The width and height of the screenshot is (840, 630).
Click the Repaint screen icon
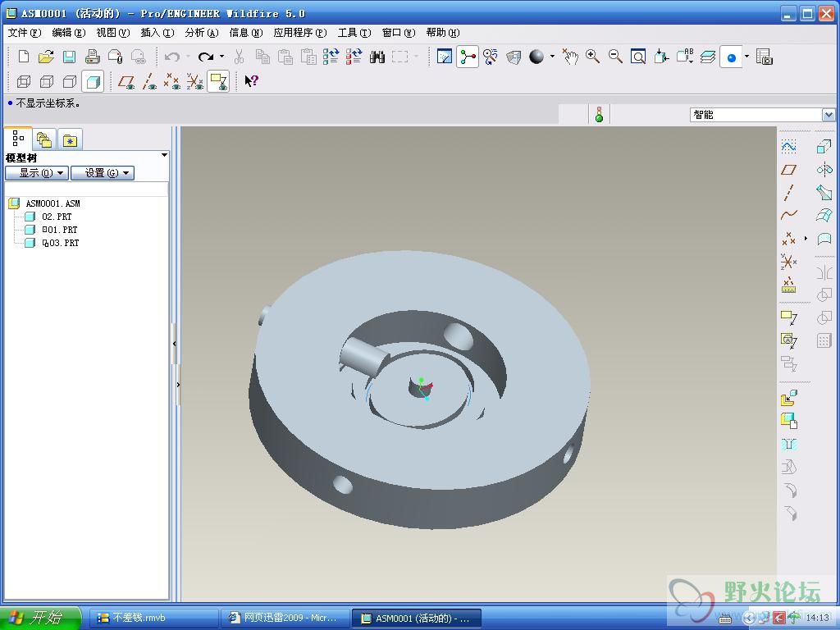(x=444, y=57)
